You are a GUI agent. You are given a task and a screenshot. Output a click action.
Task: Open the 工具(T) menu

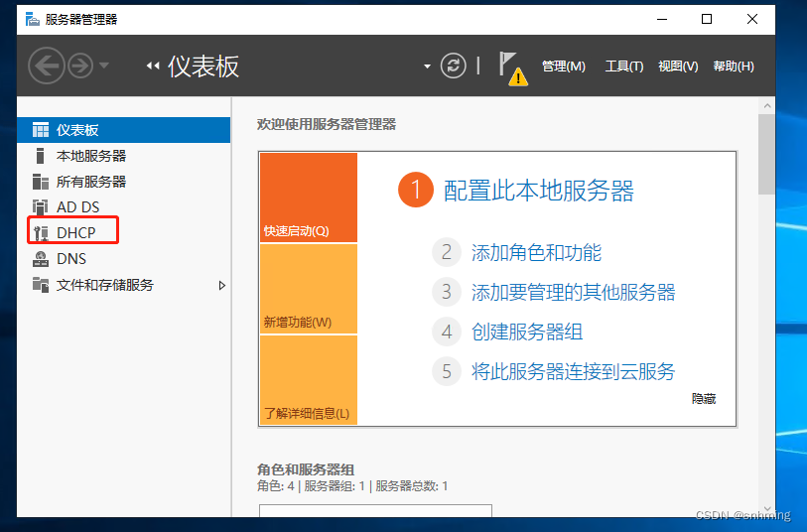(x=624, y=66)
